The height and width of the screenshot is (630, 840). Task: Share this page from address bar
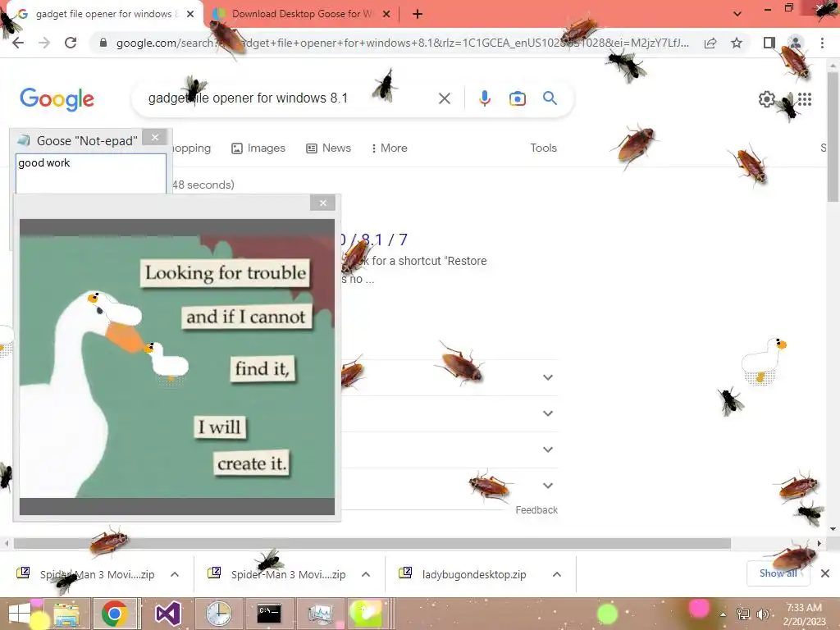pos(710,43)
